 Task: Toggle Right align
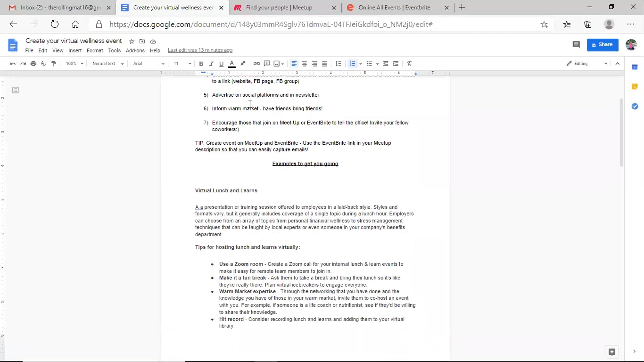click(314, 64)
